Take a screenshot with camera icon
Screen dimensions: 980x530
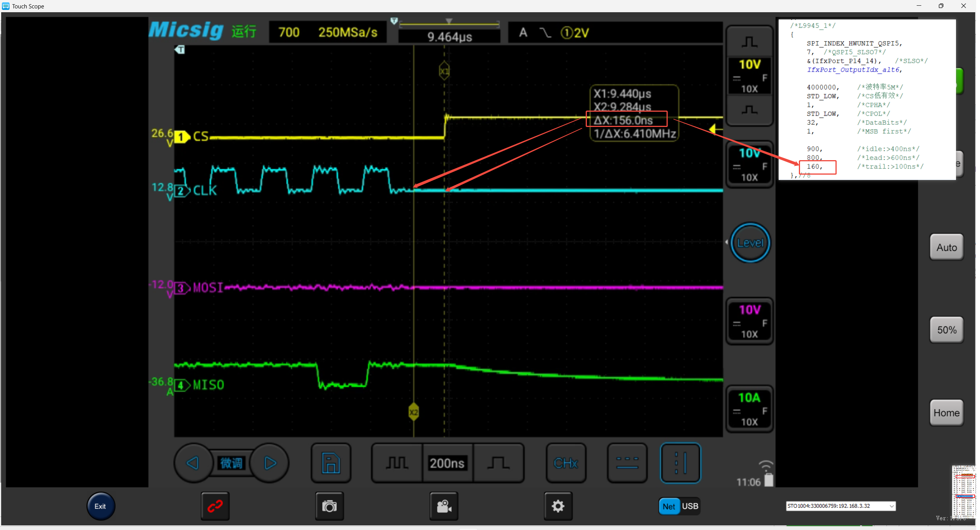tap(329, 506)
